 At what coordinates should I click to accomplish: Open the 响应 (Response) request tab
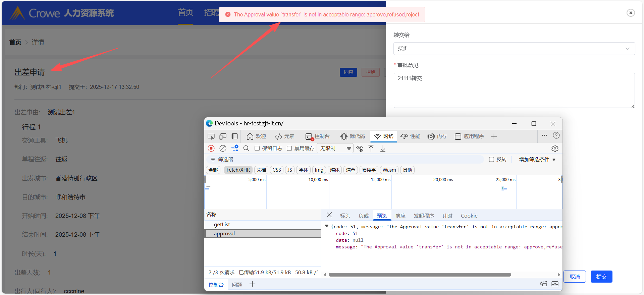click(x=400, y=216)
